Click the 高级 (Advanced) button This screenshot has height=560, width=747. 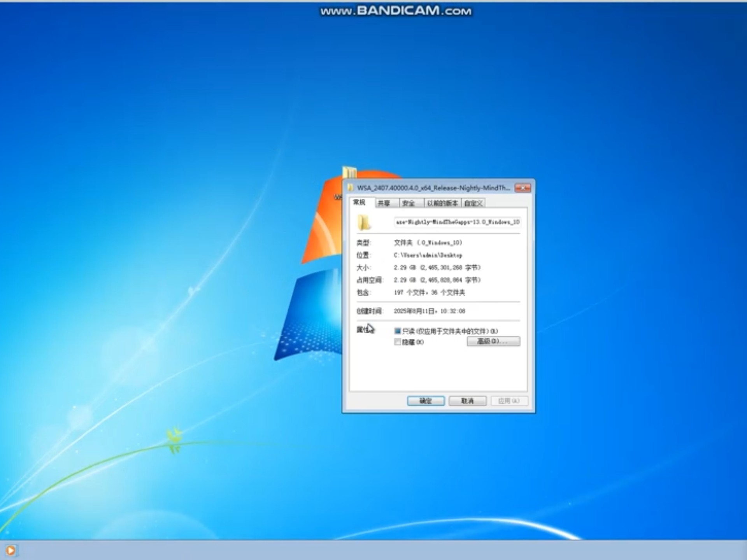click(493, 341)
